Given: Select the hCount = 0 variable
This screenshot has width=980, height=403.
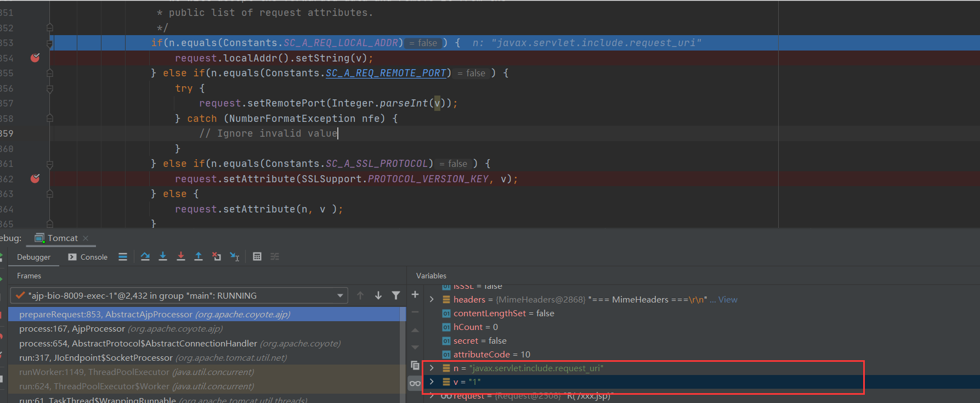Looking at the screenshot, I should (701, 327).
